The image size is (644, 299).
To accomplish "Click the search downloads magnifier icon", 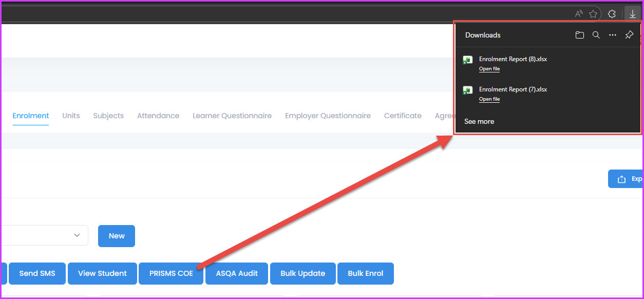I will click(596, 35).
